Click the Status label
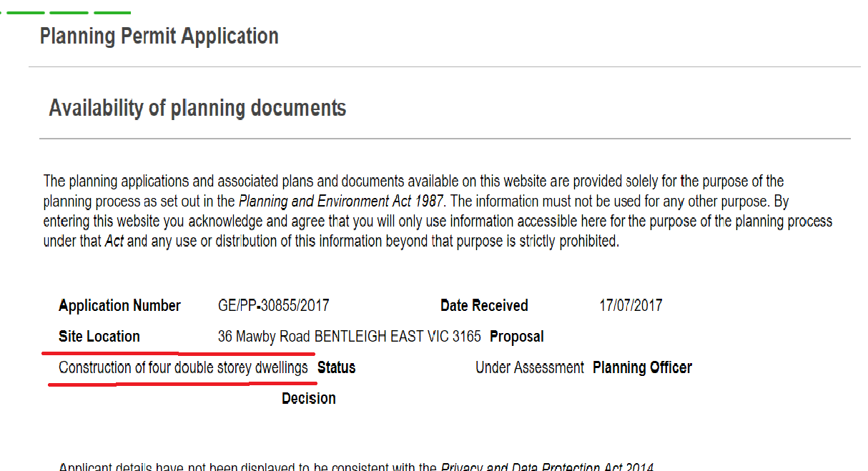 tap(337, 368)
